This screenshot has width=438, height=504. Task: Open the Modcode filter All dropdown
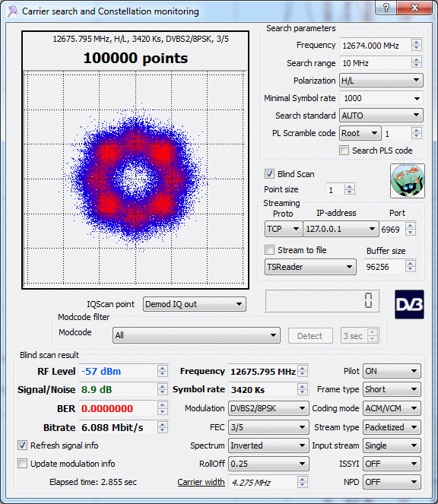pyautogui.click(x=196, y=335)
